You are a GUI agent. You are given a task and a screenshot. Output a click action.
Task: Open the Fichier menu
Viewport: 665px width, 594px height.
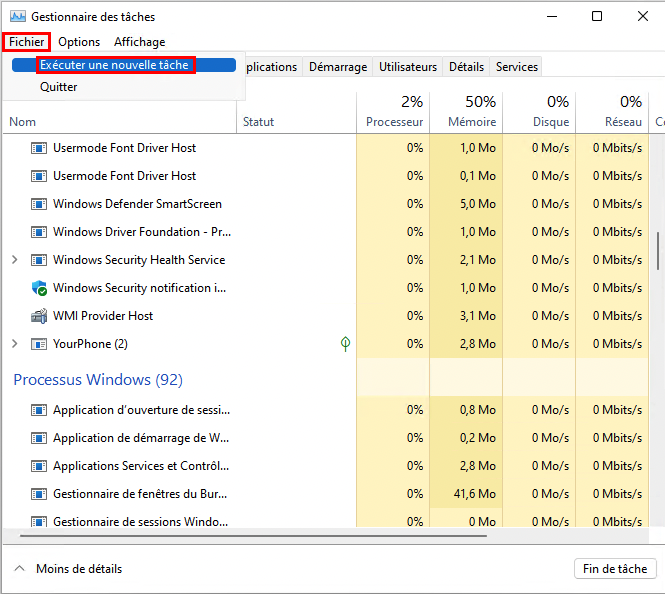pos(26,42)
